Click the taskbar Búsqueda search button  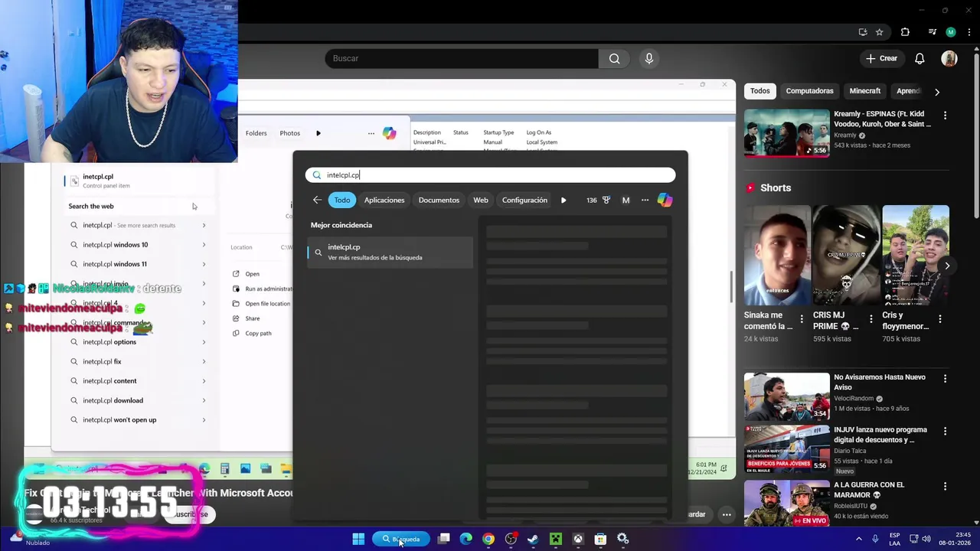(401, 539)
